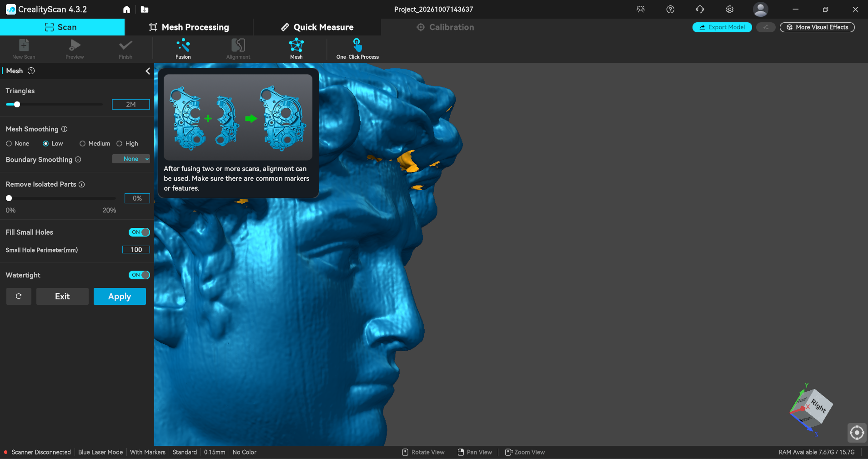
Task: Open the Mesh tool in toolbar
Action: (296, 45)
